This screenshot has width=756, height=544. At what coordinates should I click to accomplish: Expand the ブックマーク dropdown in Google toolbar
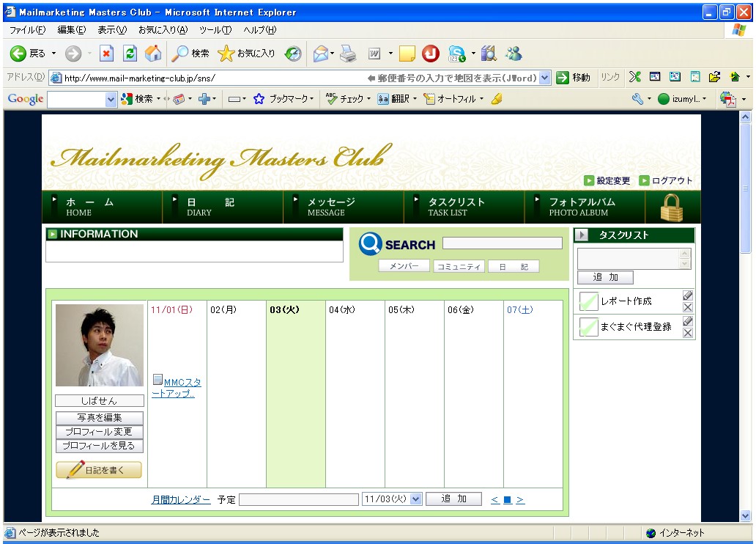pyautogui.click(x=312, y=99)
